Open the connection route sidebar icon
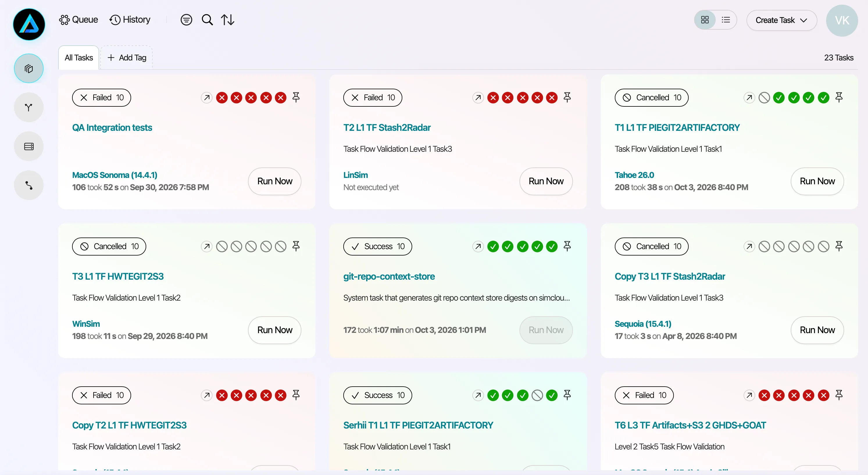 click(x=29, y=185)
